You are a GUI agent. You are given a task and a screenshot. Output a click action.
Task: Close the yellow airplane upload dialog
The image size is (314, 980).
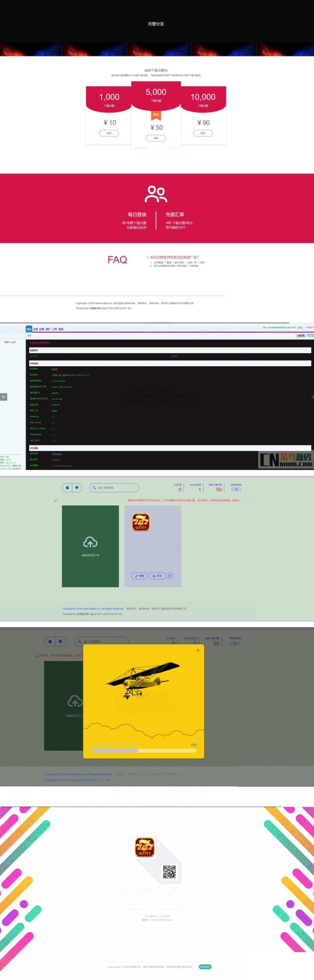[x=198, y=650]
